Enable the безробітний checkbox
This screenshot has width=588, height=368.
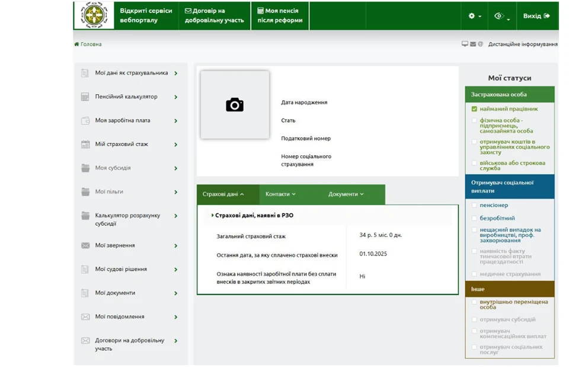(474, 219)
